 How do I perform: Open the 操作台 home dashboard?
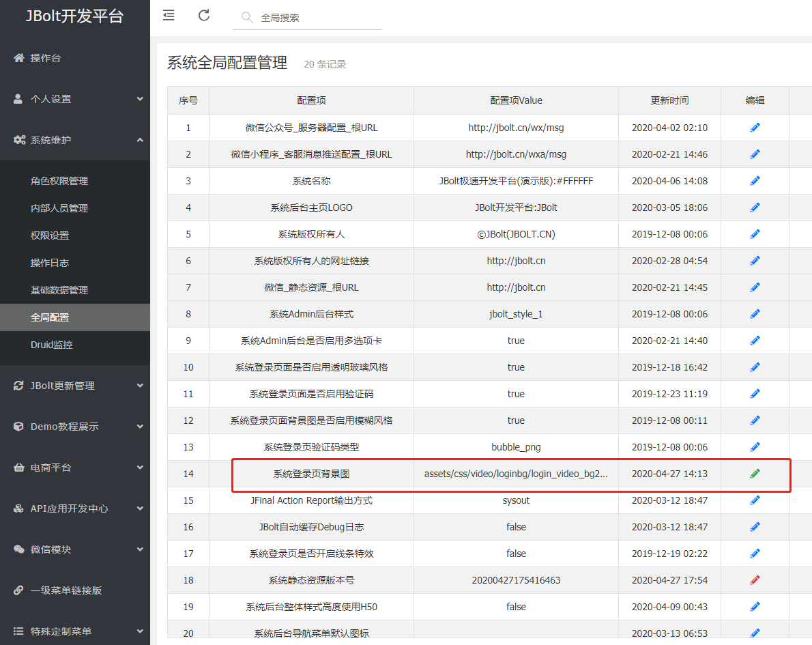click(46, 58)
